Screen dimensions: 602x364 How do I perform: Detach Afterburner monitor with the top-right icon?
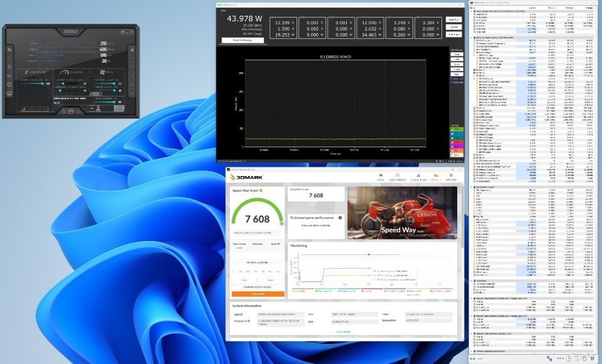(x=123, y=32)
